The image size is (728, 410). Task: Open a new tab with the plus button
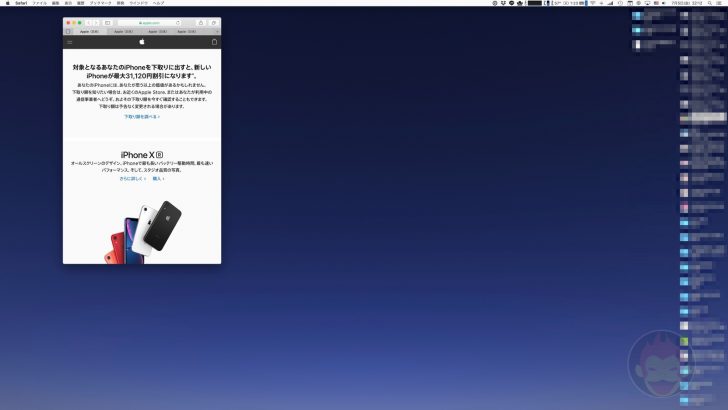(x=217, y=32)
